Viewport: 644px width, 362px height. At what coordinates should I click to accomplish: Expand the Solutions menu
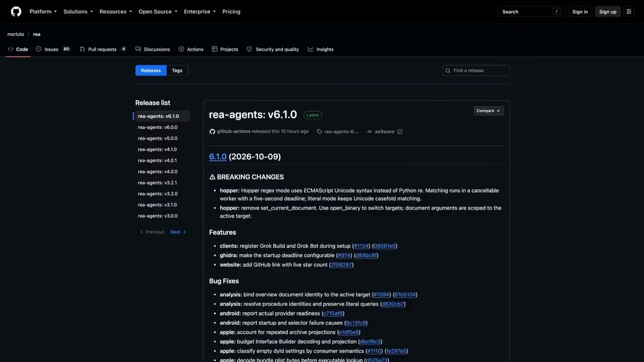(78, 12)
